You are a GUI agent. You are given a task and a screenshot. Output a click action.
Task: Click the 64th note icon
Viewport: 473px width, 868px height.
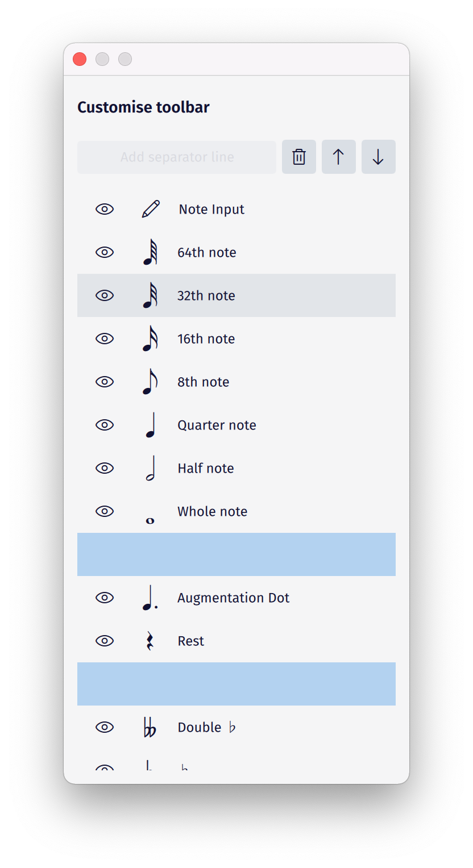point(150,252)
